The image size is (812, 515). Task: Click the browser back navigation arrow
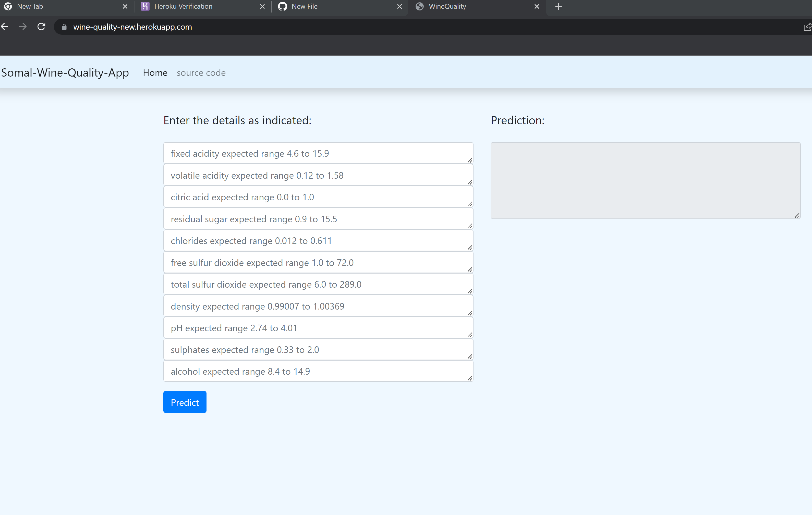click(5, 26)
